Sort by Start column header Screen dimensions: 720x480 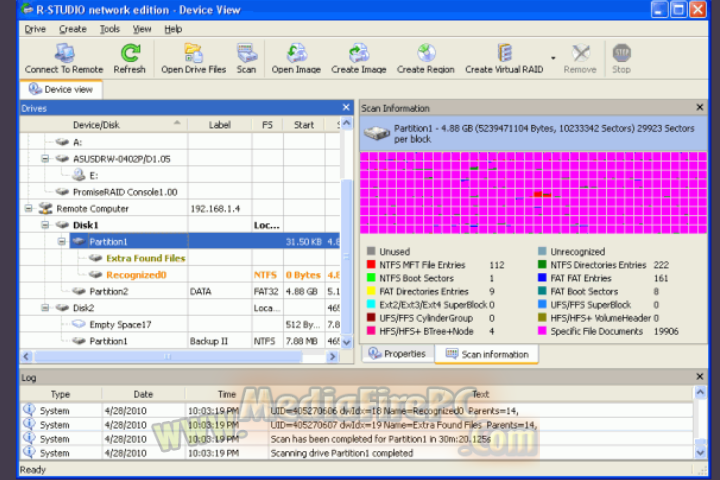[x=304, y=125]
